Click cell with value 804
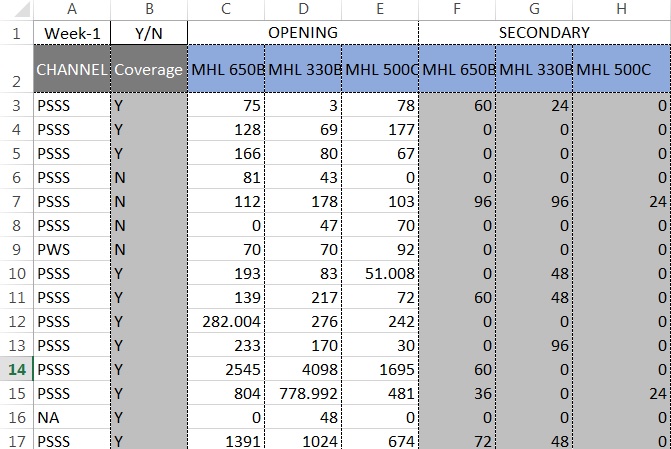The width and height of the screenshot is (671, 449). (x=226, y=393)
